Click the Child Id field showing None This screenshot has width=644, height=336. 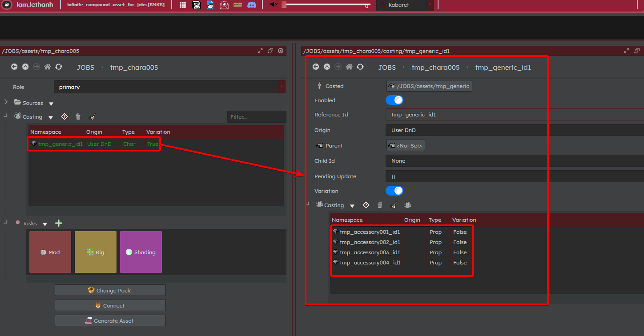[515, 160]
